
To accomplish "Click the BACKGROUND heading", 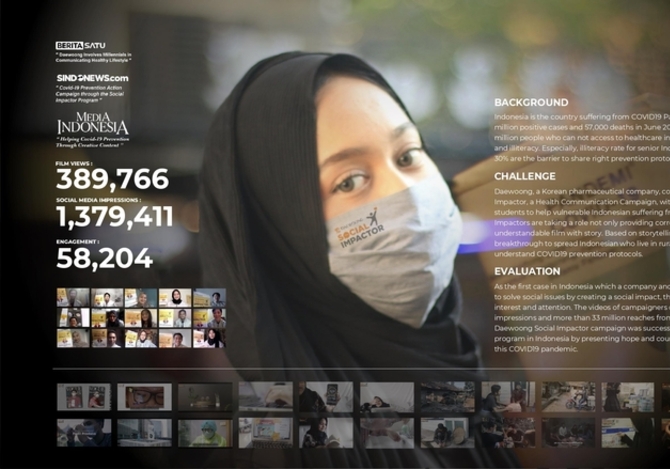I will (531, 103).
